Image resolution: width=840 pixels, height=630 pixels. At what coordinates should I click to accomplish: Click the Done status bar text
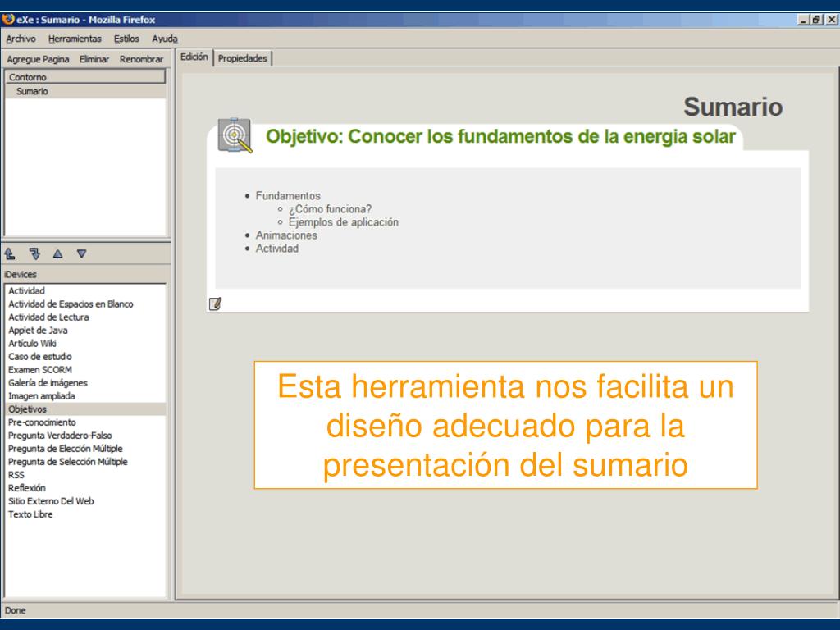(x=15, y=610)
